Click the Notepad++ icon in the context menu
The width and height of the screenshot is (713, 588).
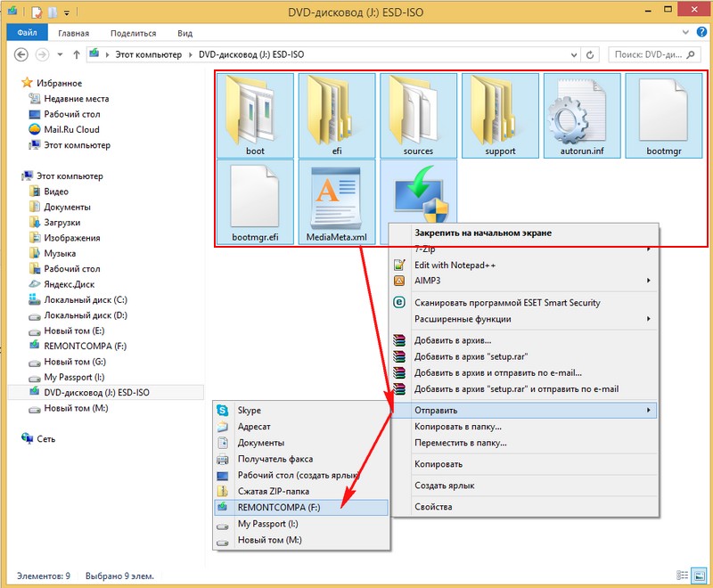pyautogui.click(x=398, y=265)
